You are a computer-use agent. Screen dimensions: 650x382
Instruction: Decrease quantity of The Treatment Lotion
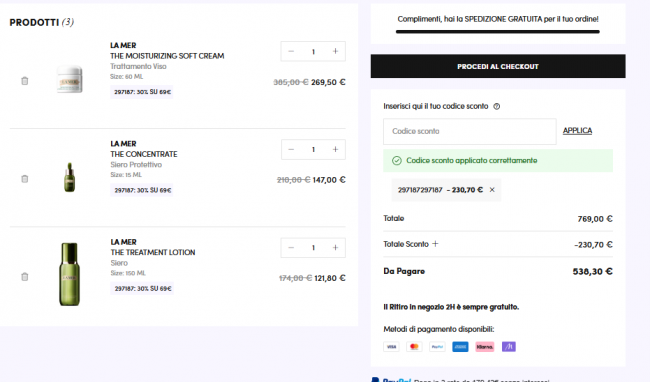pyautogui.click(x=291, y=248)
